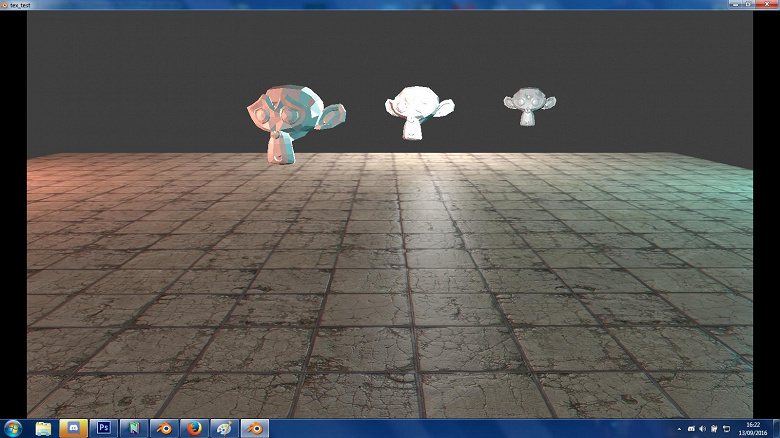Click the bright white middle monkey head
This screenshot has width=780, height=438.
[419, 112]
